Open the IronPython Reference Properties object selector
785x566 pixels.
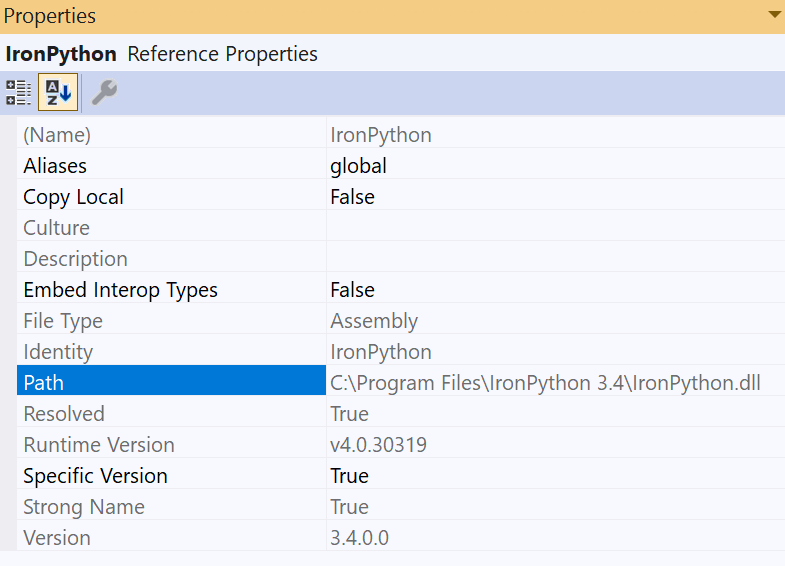(392, 54)
